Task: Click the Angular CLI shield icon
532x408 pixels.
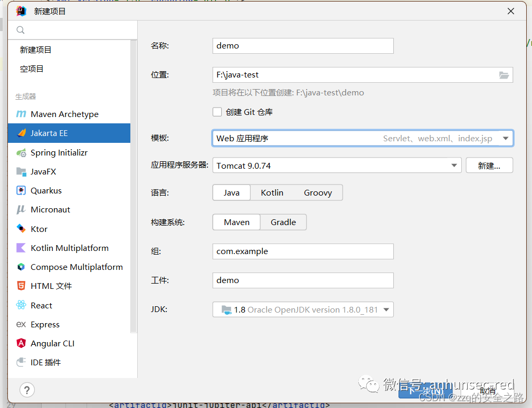Action: 21,343
